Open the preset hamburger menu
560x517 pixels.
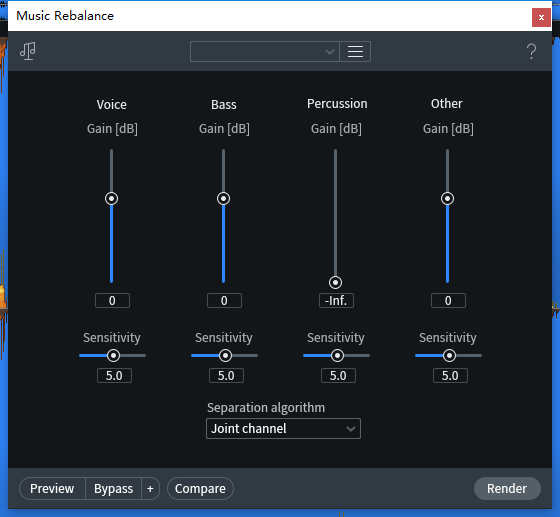coord(355,51)
